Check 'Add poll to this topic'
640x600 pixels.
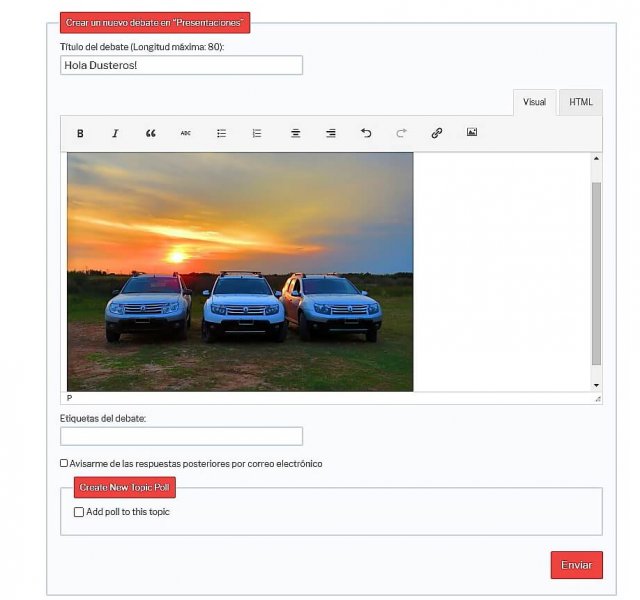pos(79,512)
